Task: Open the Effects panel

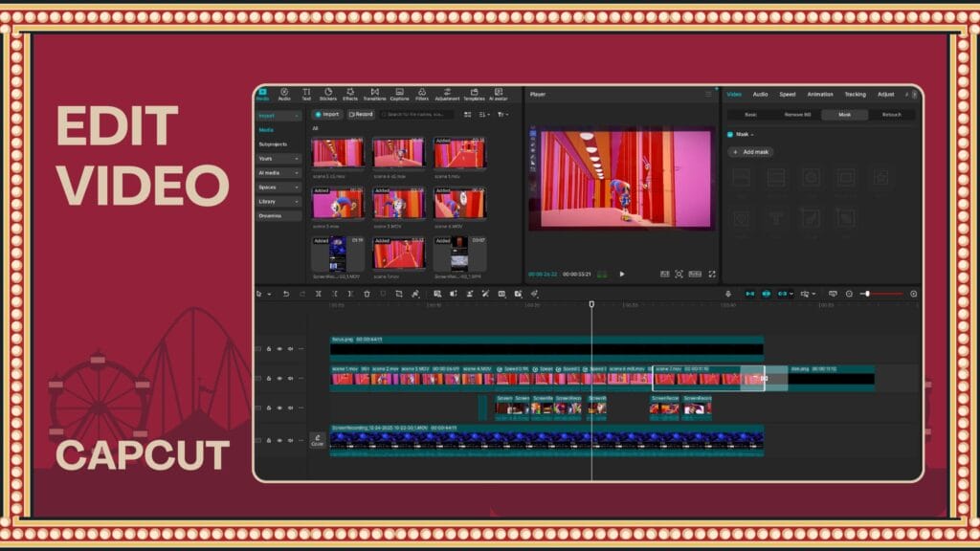Action: (350, 95)
